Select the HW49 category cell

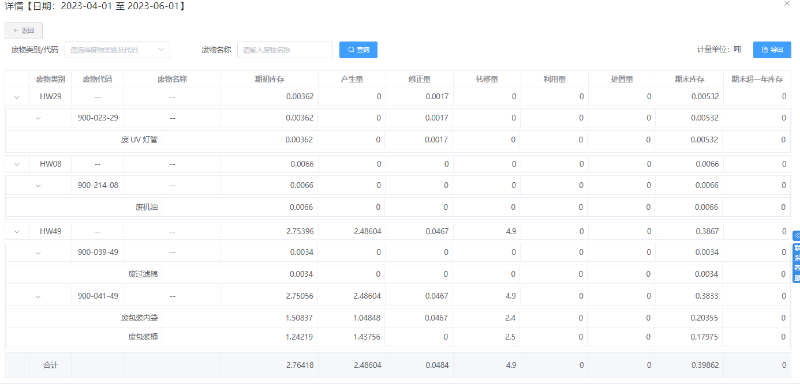[51, 231]
